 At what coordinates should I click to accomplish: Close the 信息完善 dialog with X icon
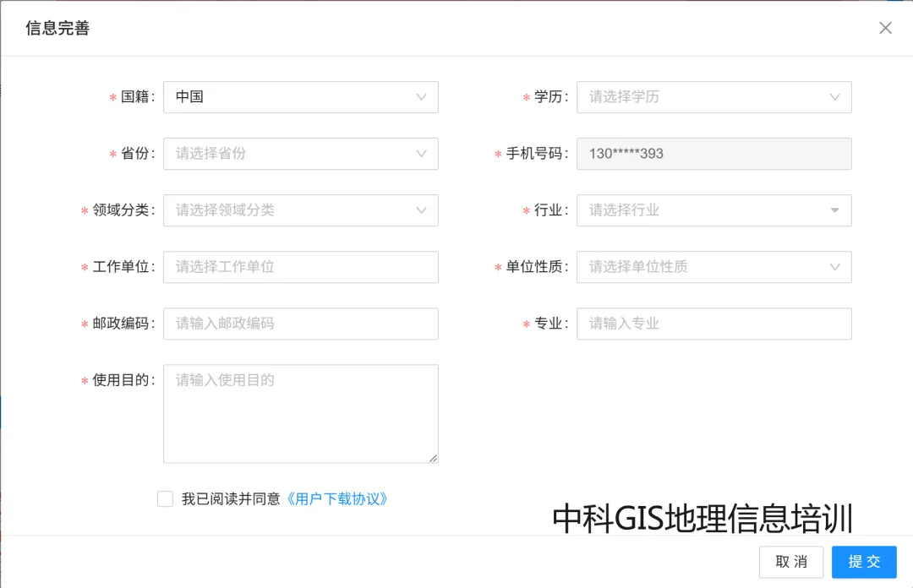click(885, 28)
